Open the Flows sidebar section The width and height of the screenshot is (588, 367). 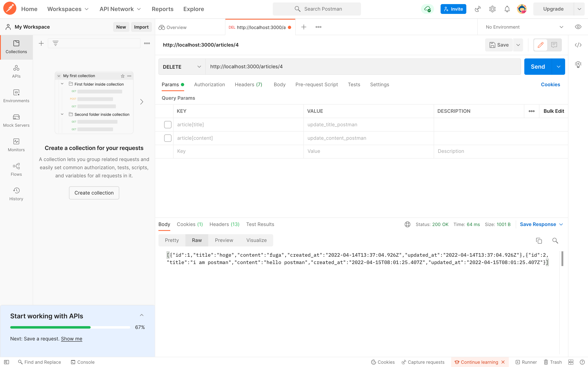(x=16, y=169)
